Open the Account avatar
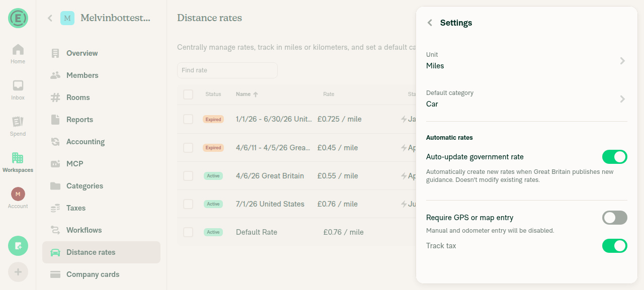This screenshot has width=644, height=290. [18, 194]
